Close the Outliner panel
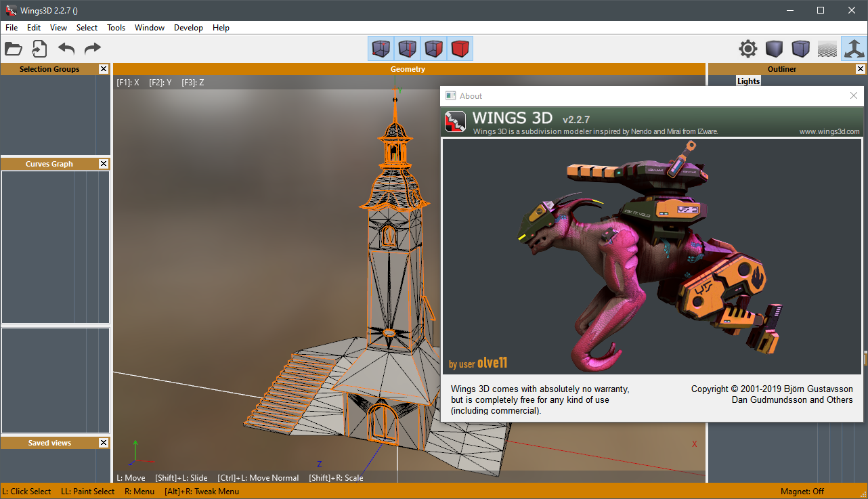This screenshot has height=499, width=868. click(x=861, y=69)
